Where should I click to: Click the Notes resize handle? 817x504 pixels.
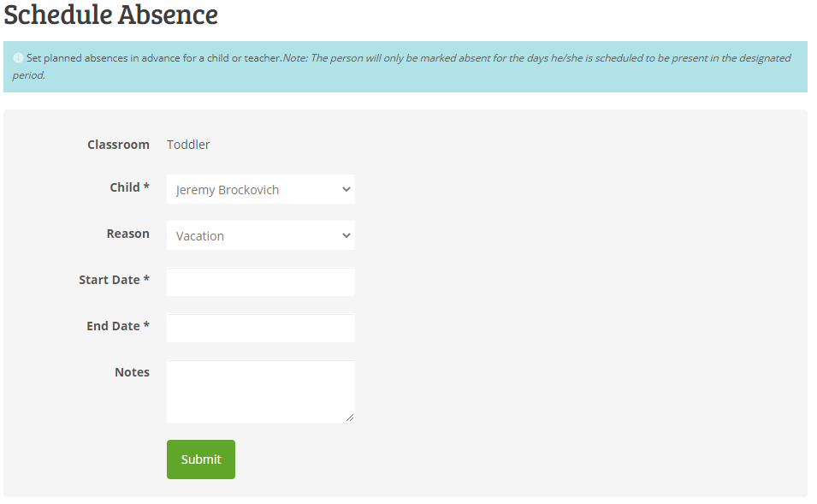tap(351, 418)
